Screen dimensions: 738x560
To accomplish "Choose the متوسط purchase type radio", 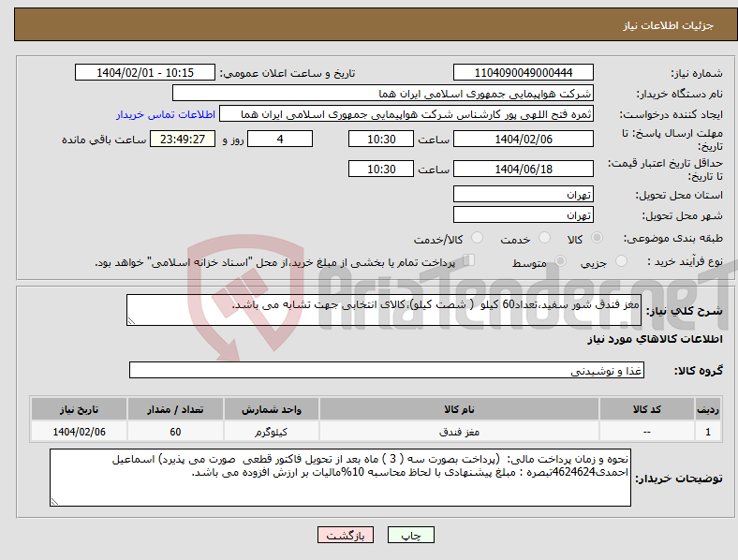I will coord(560,260).
